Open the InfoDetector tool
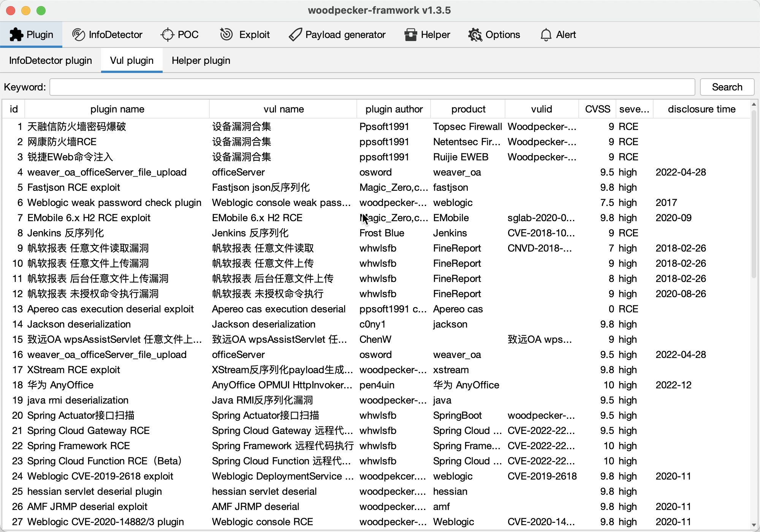Image resolution: width=760 pixels, height=532 pixels. (x=108, y=35)
